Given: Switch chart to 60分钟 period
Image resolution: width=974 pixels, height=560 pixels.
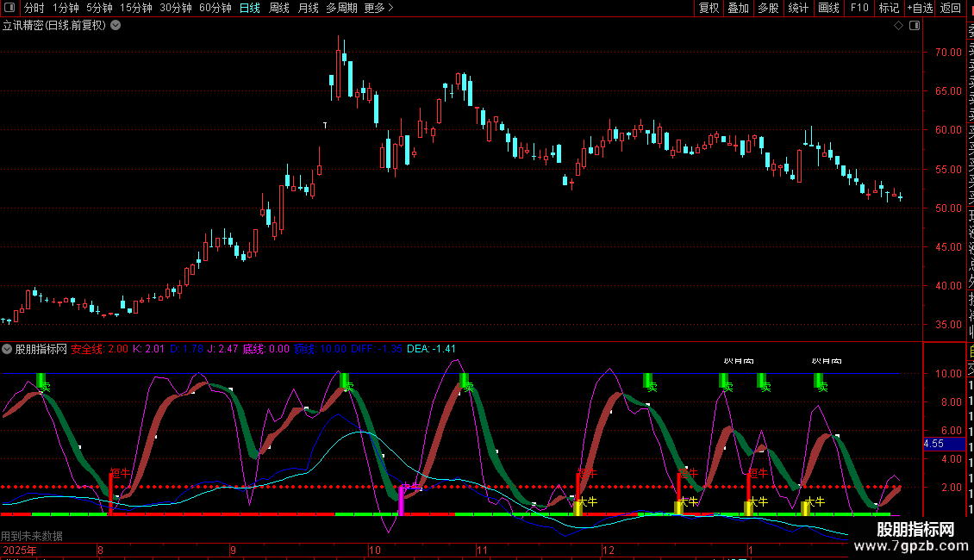Looking at the screenshot, I should click(215, 8).
